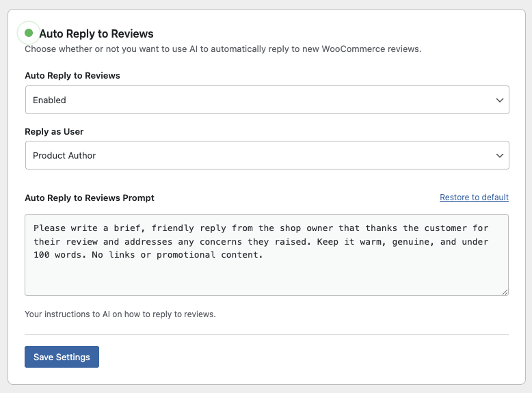Place cursor after 'No links or promotional content.'
Image resolution: width=532 pixels, height=393 pixels.
264,255
